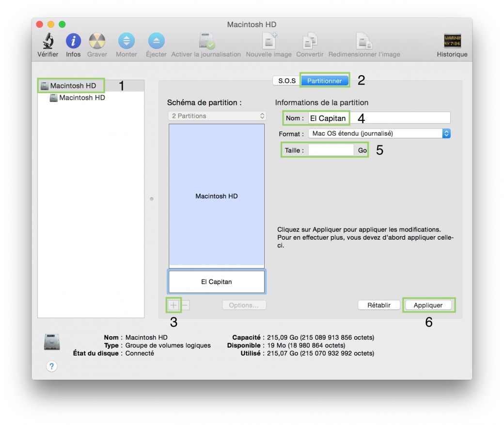Click the Graver burn icon

tap(97, 41)
